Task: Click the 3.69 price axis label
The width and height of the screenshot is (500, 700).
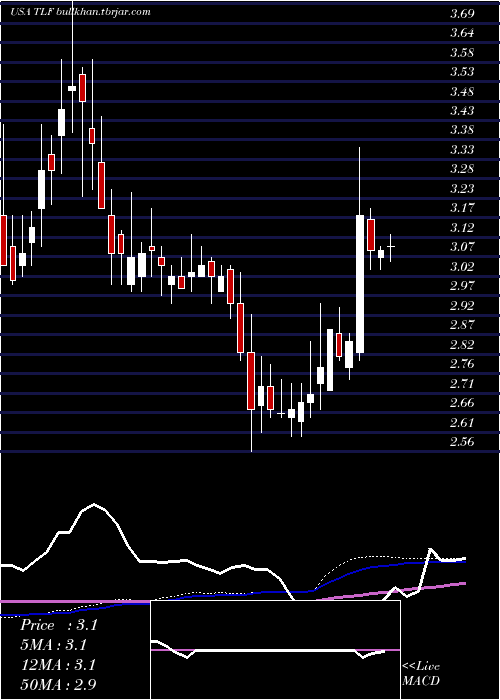Action: tap(462, 14)
